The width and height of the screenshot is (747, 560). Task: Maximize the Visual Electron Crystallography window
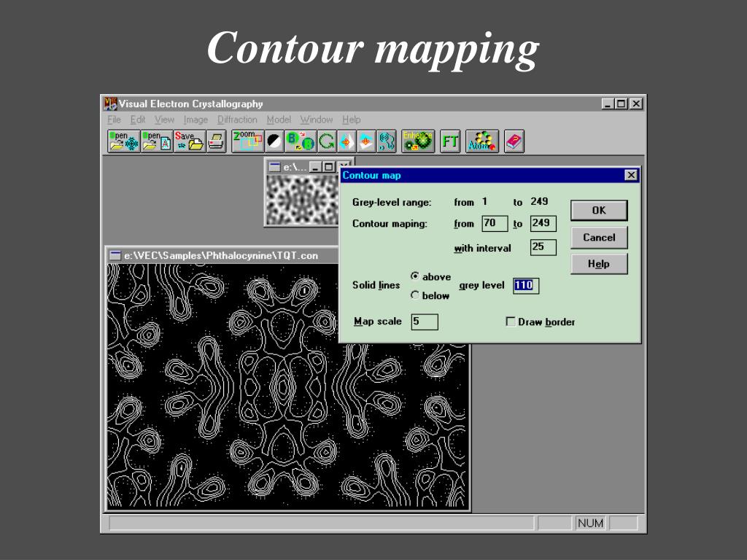tap(622, 104)
